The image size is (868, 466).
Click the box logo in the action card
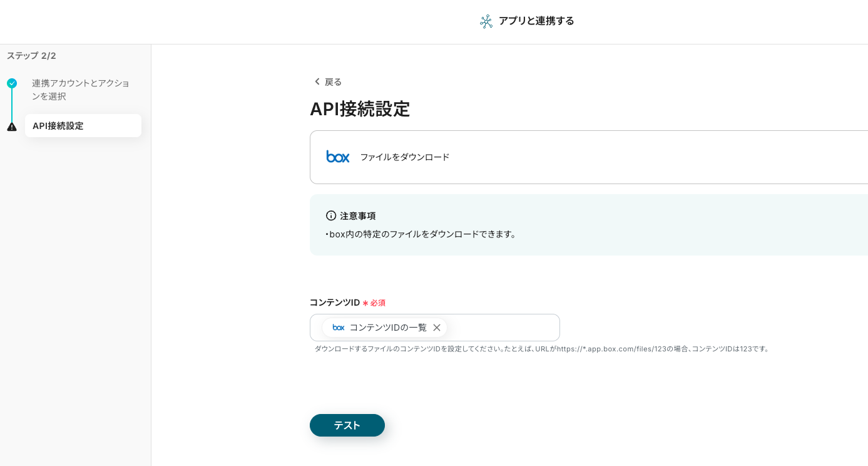(338, 157)
